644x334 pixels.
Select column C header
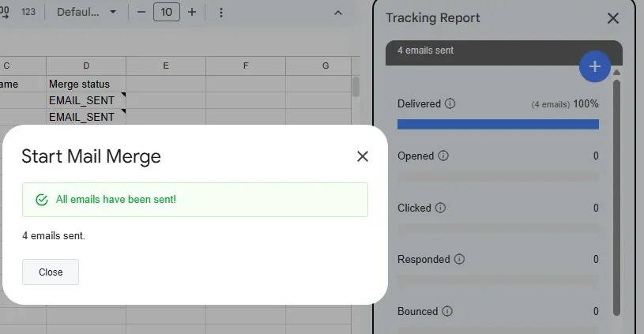tap(23, 66)
